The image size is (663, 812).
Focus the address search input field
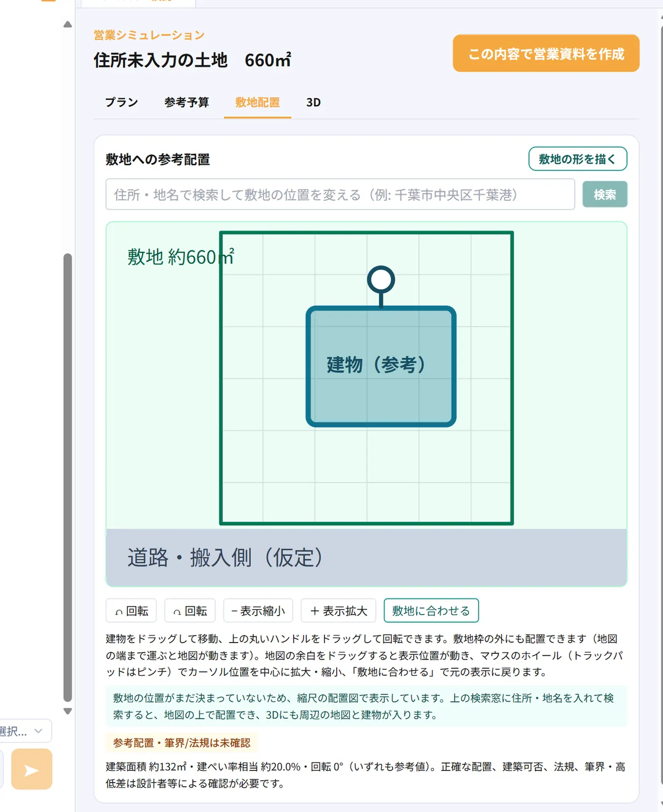(340, 194)
